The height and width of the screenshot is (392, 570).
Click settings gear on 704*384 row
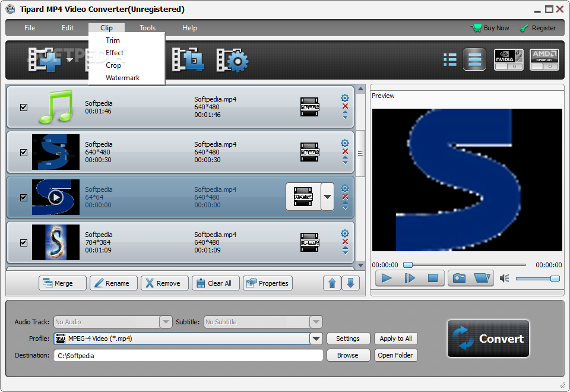[x=344, y=233]
